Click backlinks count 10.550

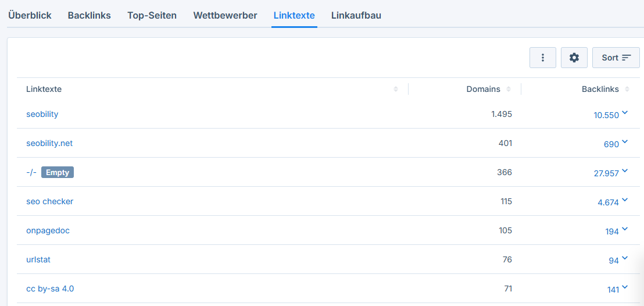[606, 116]
